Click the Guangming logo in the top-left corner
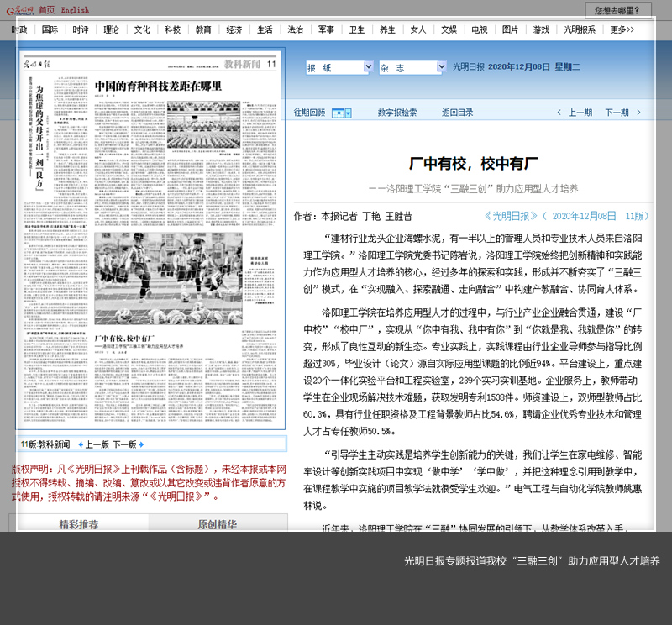Image resolution: width=672 pixels, height=625 pixels. [x=19, y=9]
